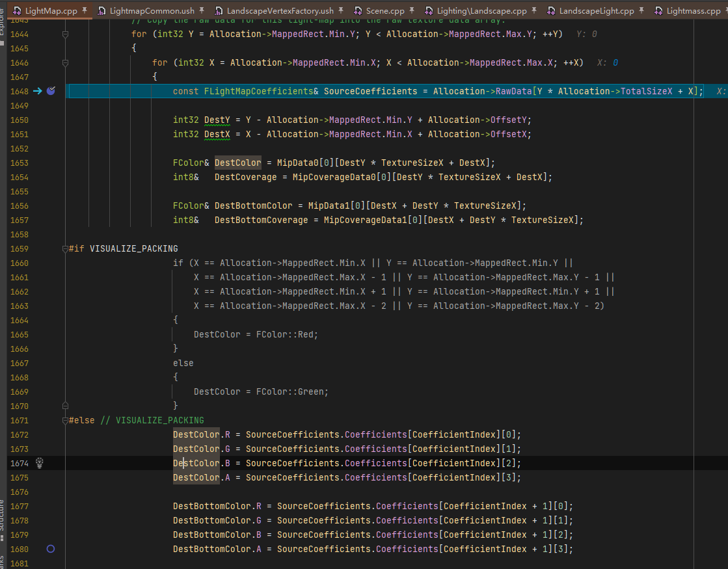This screenshot has height=569, width=728.
Task: Collapse the #else fold at line 1671
Action: click(66, 421)
